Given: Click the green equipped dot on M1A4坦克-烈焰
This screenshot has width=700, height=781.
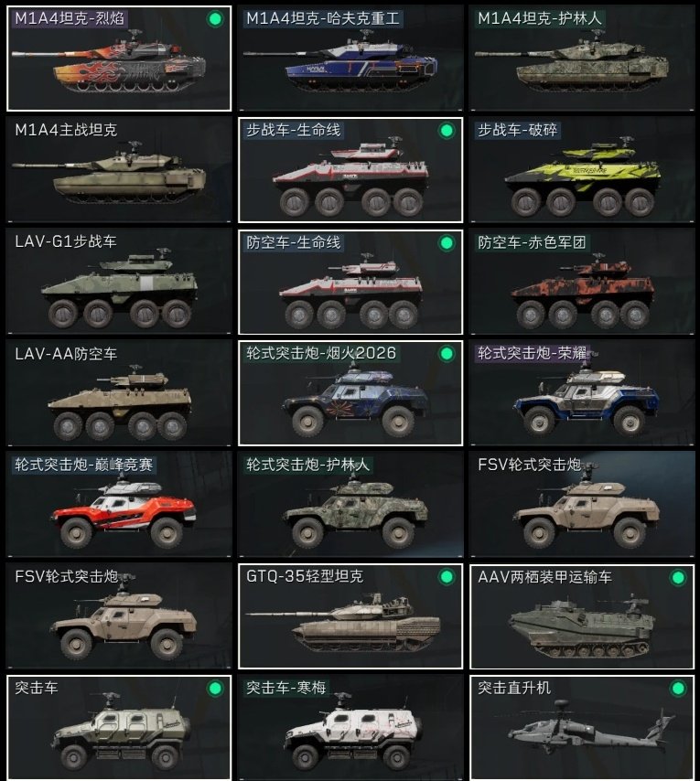Looking at the screenshot, I should [x=215, y=19].
